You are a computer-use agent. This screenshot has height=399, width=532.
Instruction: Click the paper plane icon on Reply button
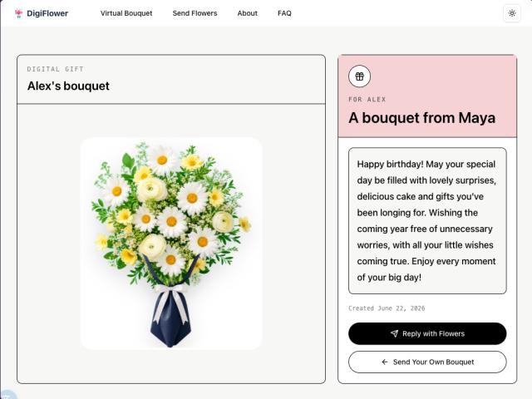point(394,333)
